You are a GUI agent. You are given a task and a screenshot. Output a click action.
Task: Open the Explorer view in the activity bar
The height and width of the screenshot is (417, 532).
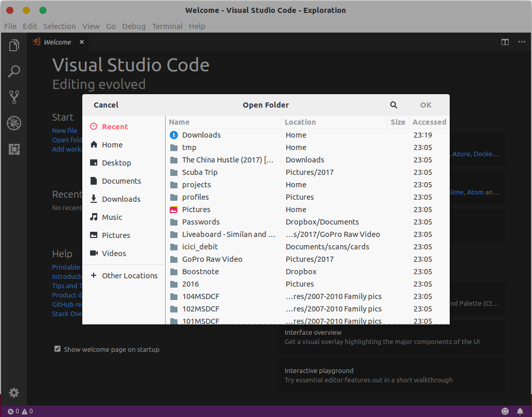(x=13, y=45)
